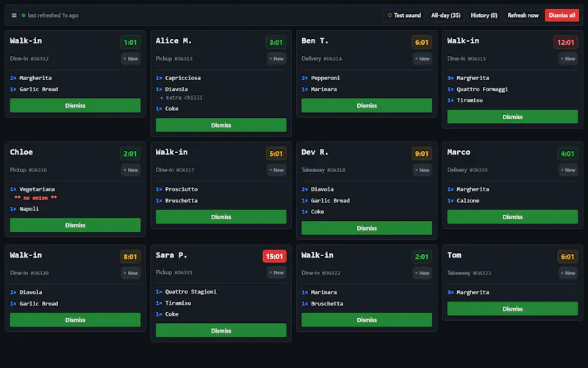The height and width of the screenshot is (368, 588).
Task: Dismiss Walk-in order #0A315
Action: (x=512, y=117)
